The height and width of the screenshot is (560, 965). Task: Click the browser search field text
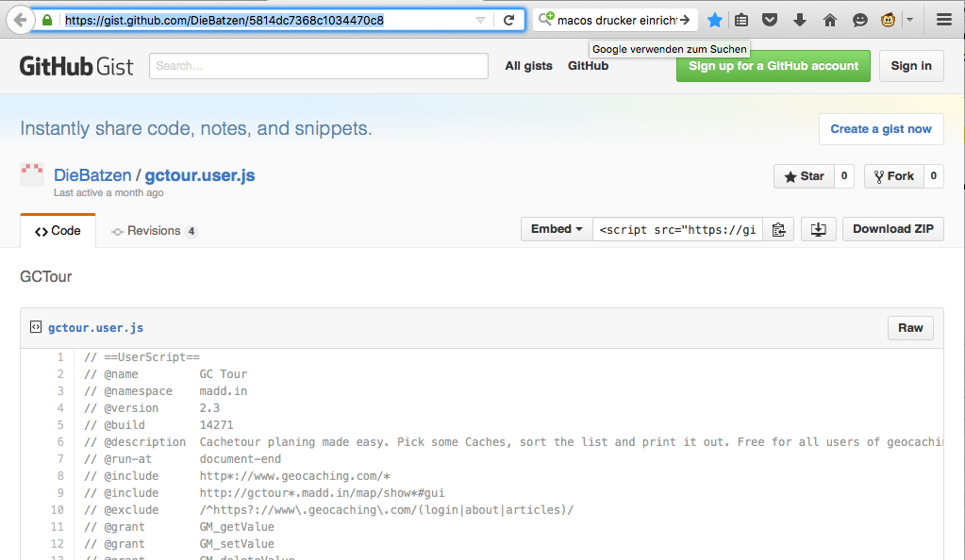click(616, 21)
